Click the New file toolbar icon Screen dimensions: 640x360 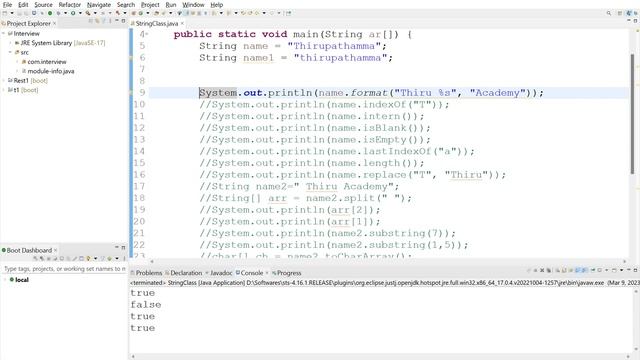tap(4, 13)
